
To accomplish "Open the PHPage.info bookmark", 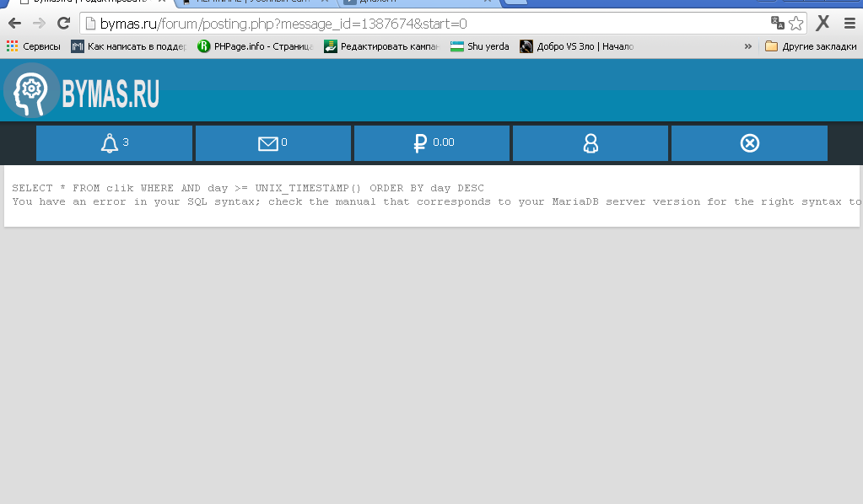I will [256, 46].
